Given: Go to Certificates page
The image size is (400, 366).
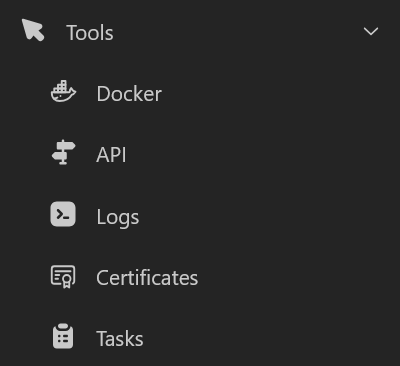Looking at the screenshot, I should click(x=147, y=278).
